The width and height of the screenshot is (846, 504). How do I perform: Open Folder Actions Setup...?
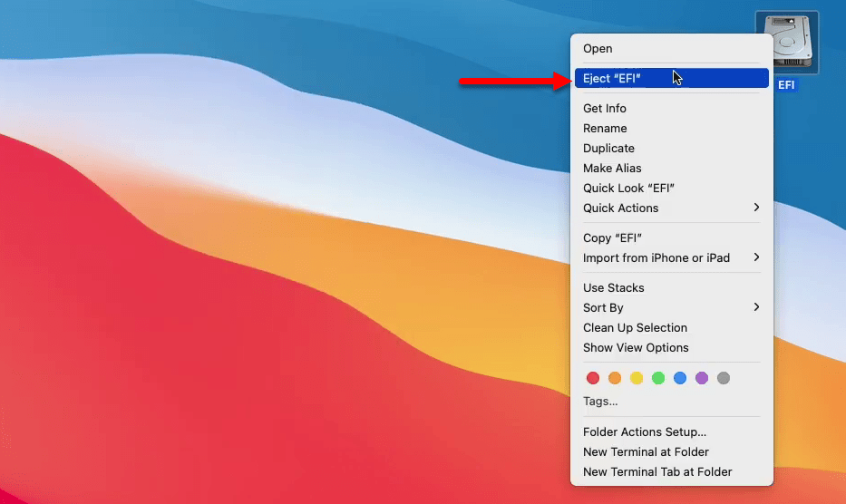coord(672,432)
